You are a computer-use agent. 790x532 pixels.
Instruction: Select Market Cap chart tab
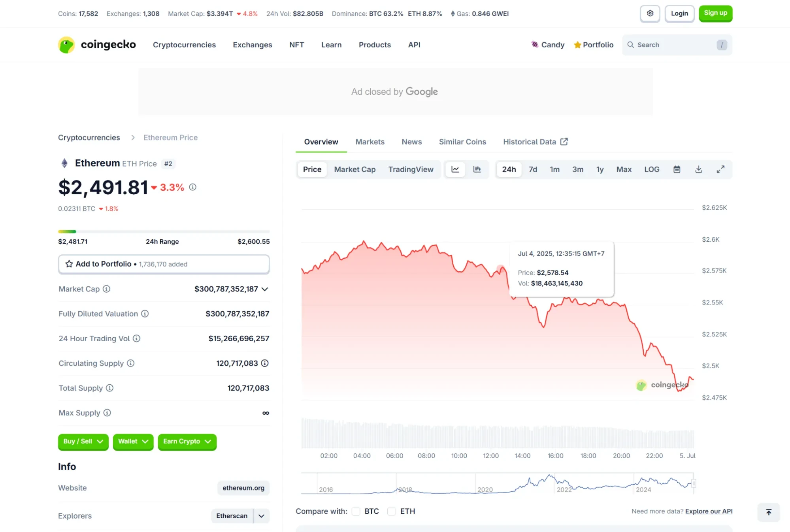[x=354, y=169]
